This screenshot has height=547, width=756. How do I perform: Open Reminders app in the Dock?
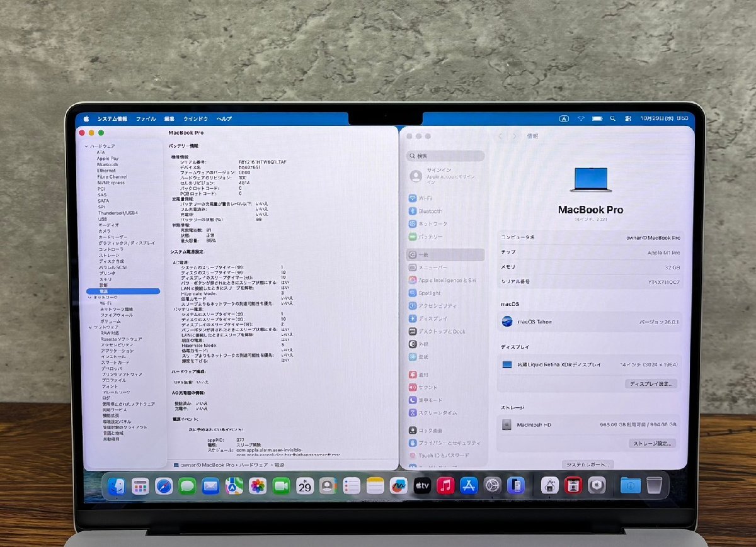tap(352, 486)
